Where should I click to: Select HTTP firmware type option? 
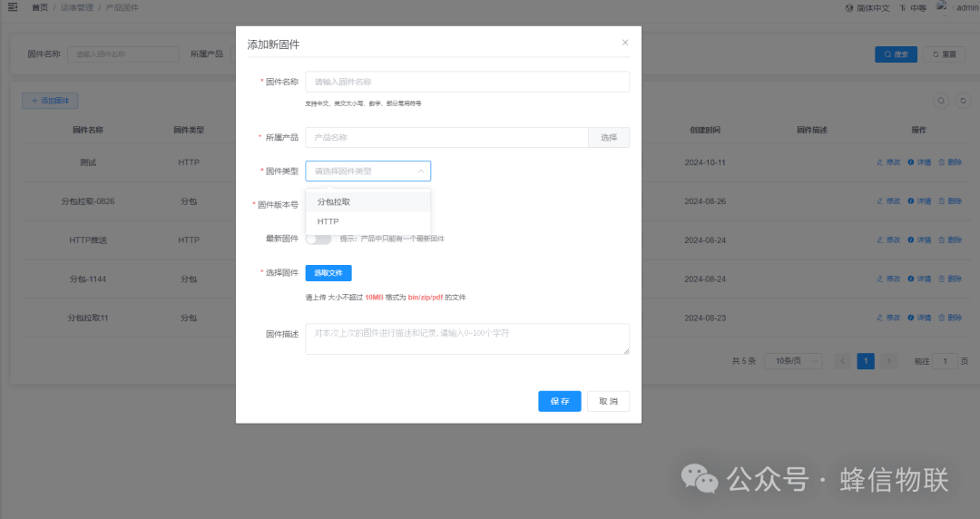tap(367, 221)
